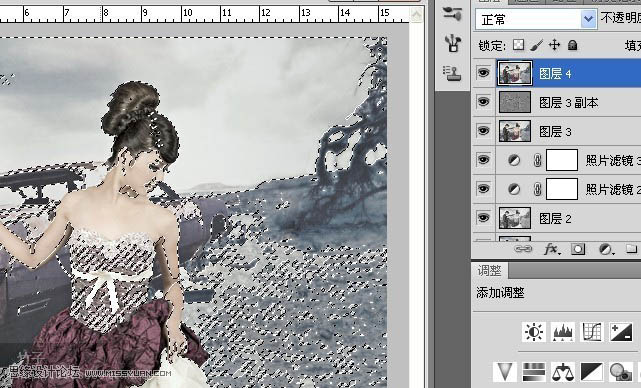Select the layer named 图层 3 副本
The width and height of the screenshot is (641, 388).
click(569, 103)
